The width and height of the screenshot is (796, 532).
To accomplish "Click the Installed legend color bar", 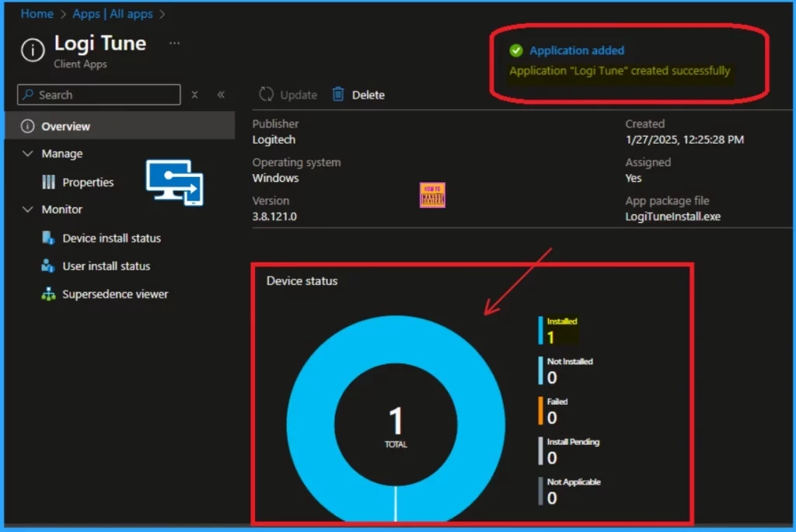I will [541, 330].
